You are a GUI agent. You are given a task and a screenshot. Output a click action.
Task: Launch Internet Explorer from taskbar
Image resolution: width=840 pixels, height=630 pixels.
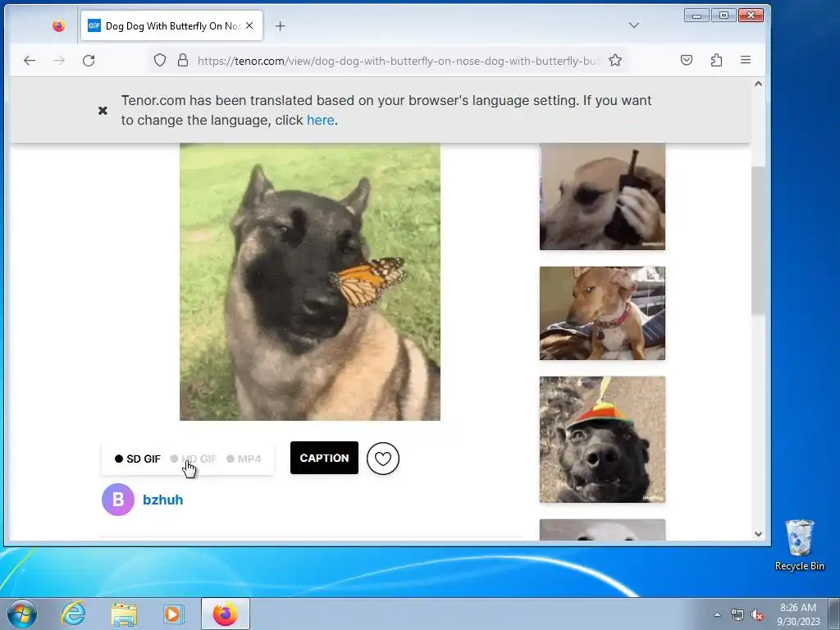[73, 614]
